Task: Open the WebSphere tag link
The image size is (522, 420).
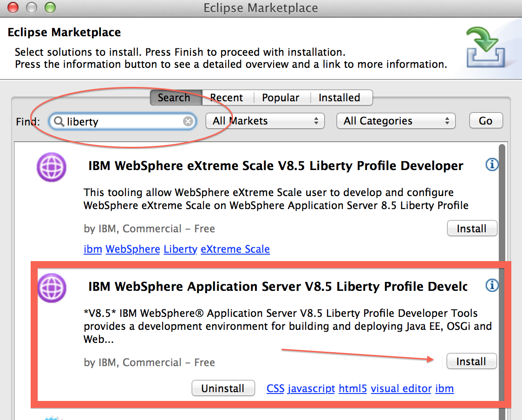Action: click(x=133, y=249)
